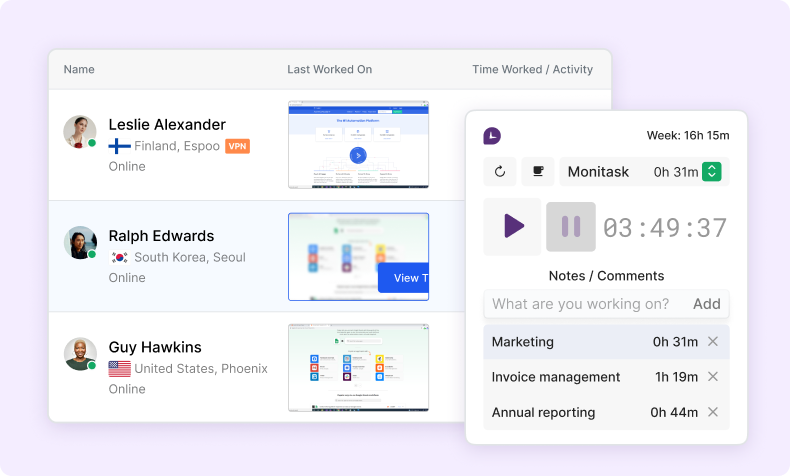Open Leslie Alexander's screenshot thumbnail
Screen dimensions: 790x476
coord(358,145)
